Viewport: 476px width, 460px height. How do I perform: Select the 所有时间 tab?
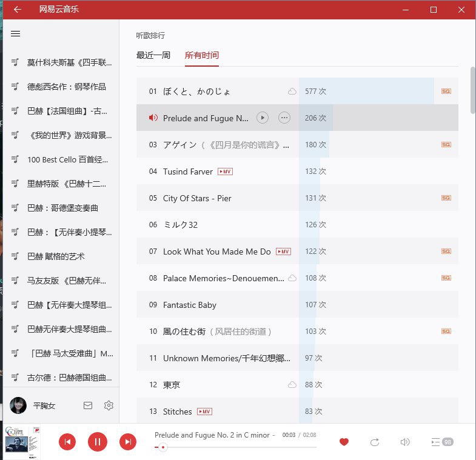202,55
